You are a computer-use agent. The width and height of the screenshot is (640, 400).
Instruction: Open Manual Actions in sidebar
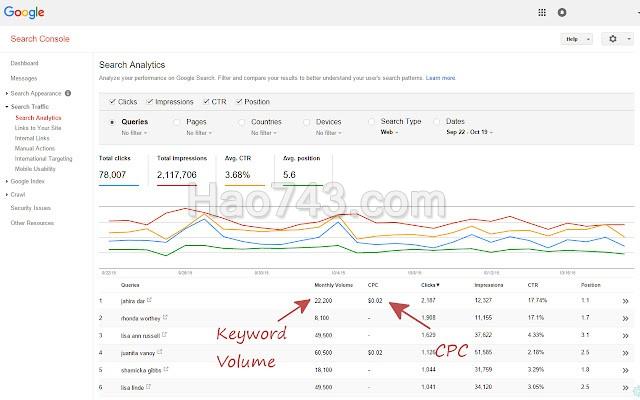tap(35, 148)
